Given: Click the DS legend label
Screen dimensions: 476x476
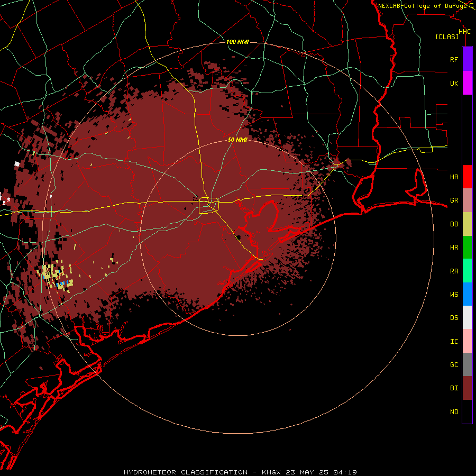Looking at the screenshot, I should coord(454,318).
